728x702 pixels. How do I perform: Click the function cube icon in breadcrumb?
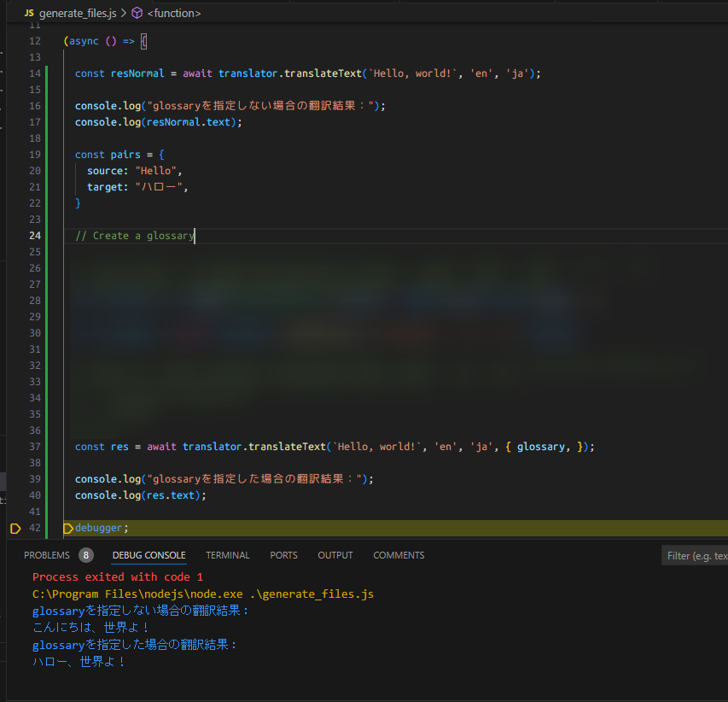coord(137,14)
